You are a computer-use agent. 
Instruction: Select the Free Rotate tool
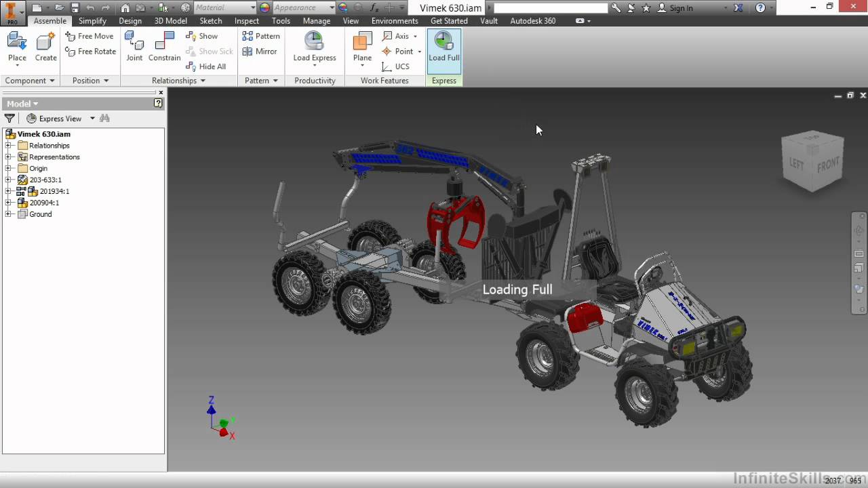[x=90, y=52]
